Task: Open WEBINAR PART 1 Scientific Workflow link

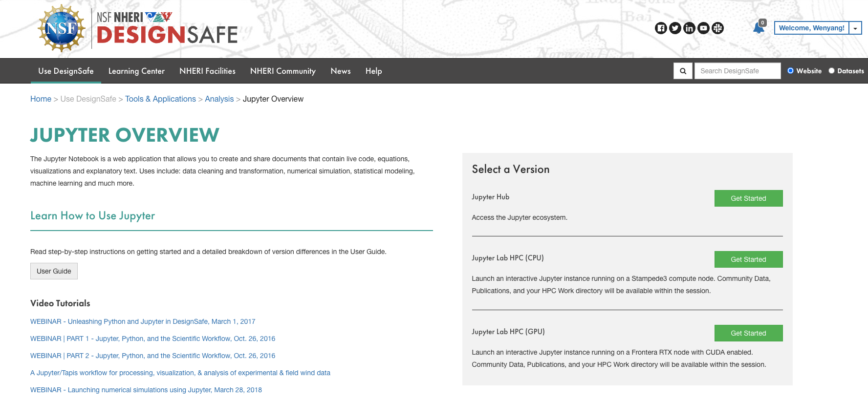Action: [152, 339]
